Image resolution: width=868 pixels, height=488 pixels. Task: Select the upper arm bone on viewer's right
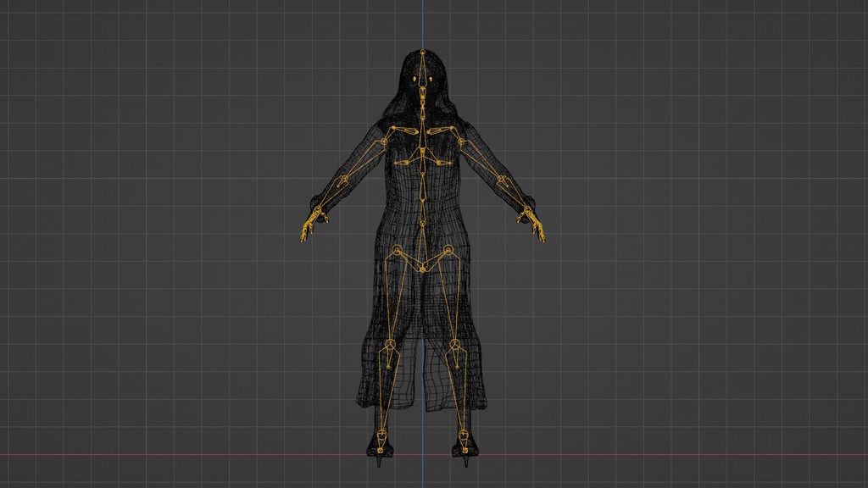click(x=481, y=160)
